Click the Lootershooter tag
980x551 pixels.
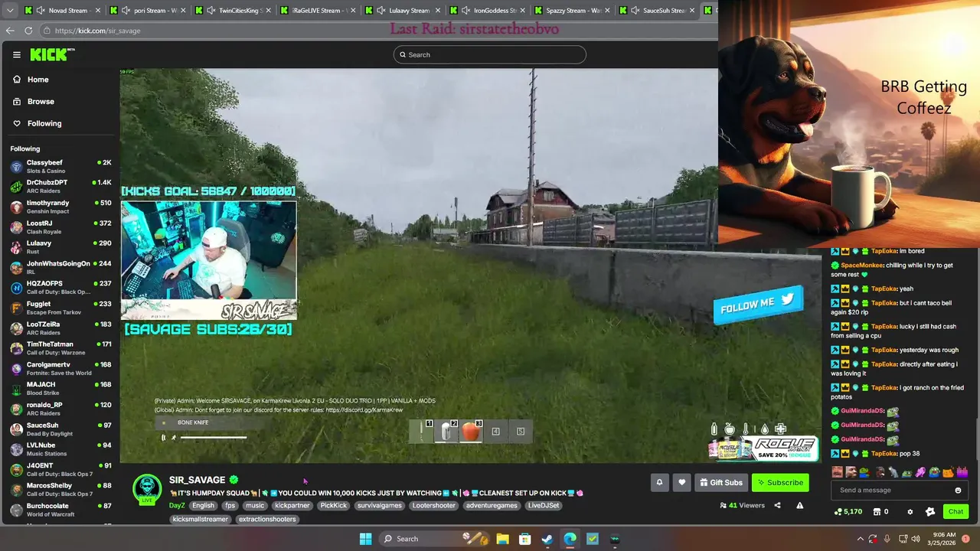coord(436,505)
